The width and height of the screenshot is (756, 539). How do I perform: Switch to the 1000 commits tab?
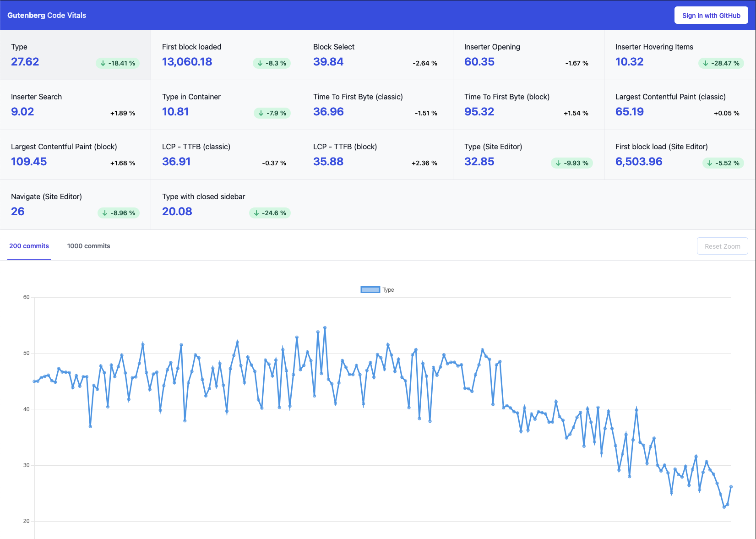(x=88, y=246)
